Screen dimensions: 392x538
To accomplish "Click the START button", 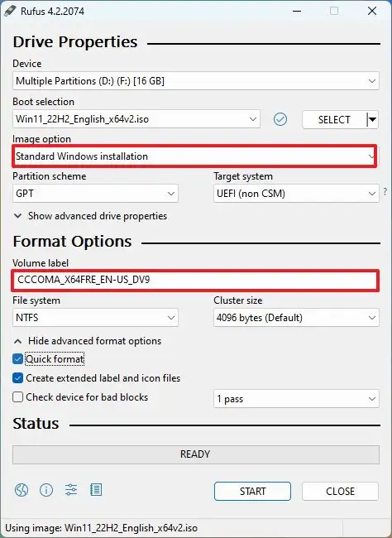I will 252,492.
